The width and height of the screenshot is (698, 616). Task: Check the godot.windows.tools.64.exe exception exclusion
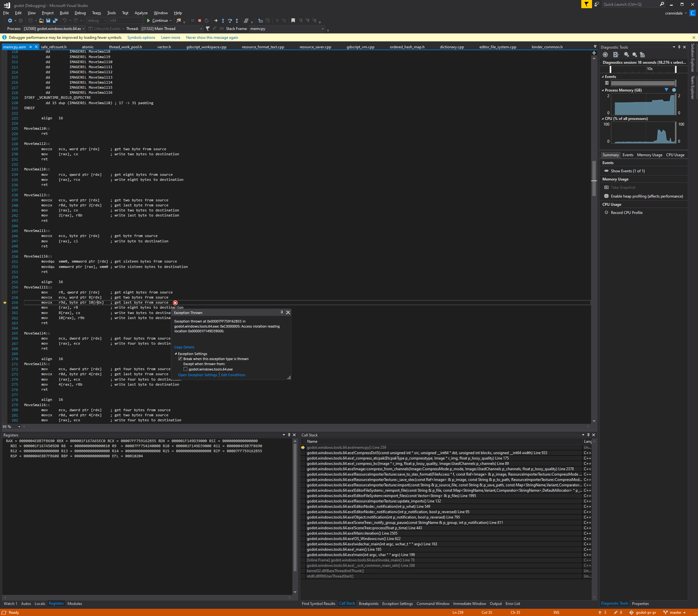coord(185,369)
